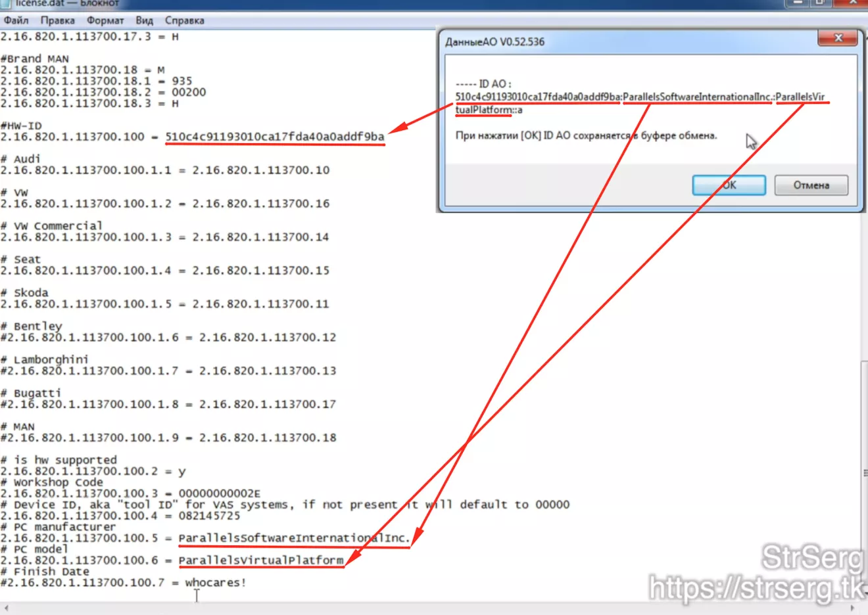Click ParallelsVirtualPlatform value in Notepad
The width and height of the screenshot is (868, 615).
tap(261, 560)
